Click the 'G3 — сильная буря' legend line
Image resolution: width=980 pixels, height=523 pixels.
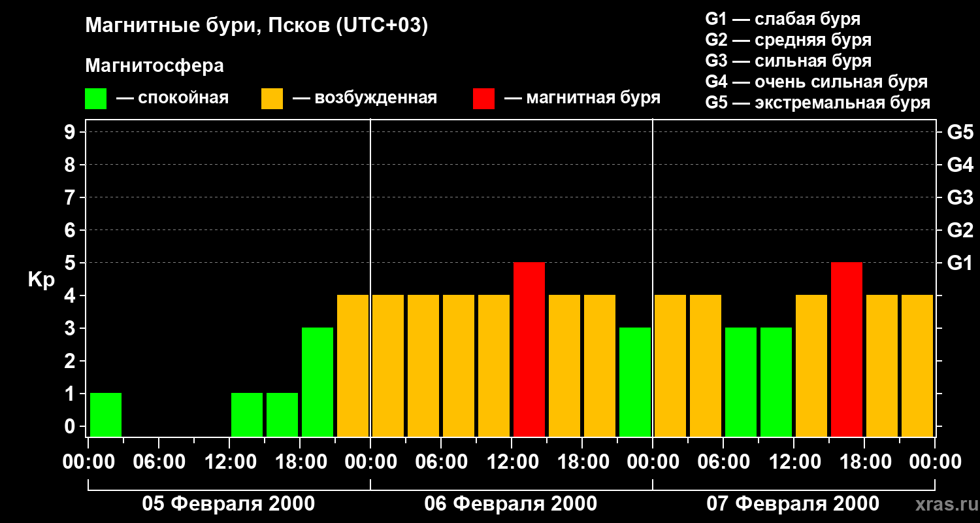pos(789,61)
